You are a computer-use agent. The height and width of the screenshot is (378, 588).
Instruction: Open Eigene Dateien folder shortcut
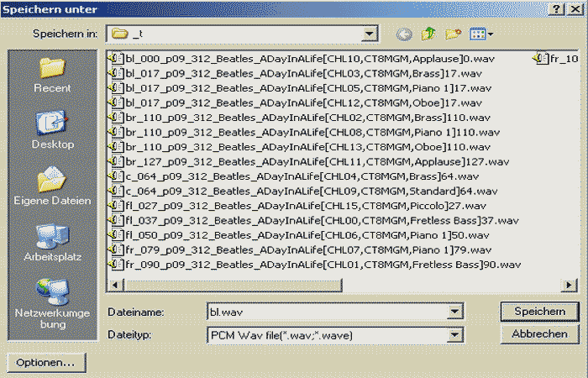52,185
